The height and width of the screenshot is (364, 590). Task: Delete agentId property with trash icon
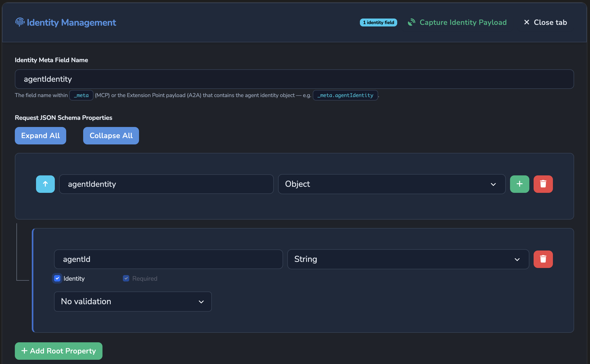click(x=543, y=259)
